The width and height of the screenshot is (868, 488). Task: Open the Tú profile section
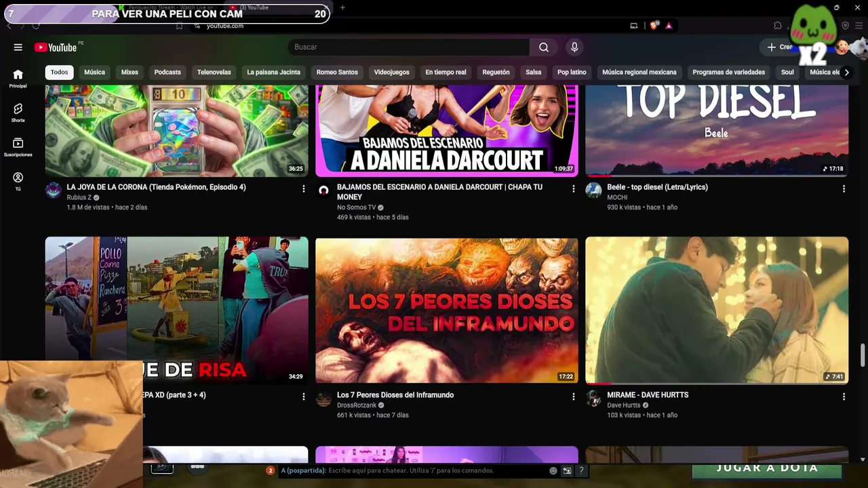click(18, 181)
